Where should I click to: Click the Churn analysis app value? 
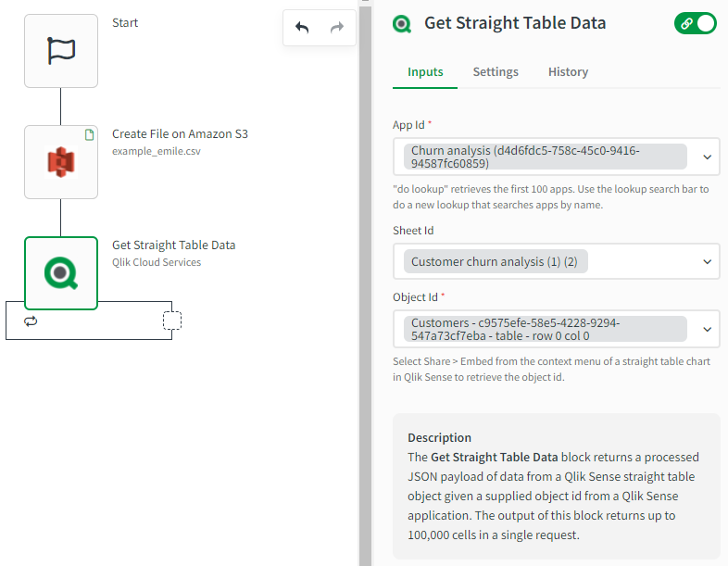point(545,157)
